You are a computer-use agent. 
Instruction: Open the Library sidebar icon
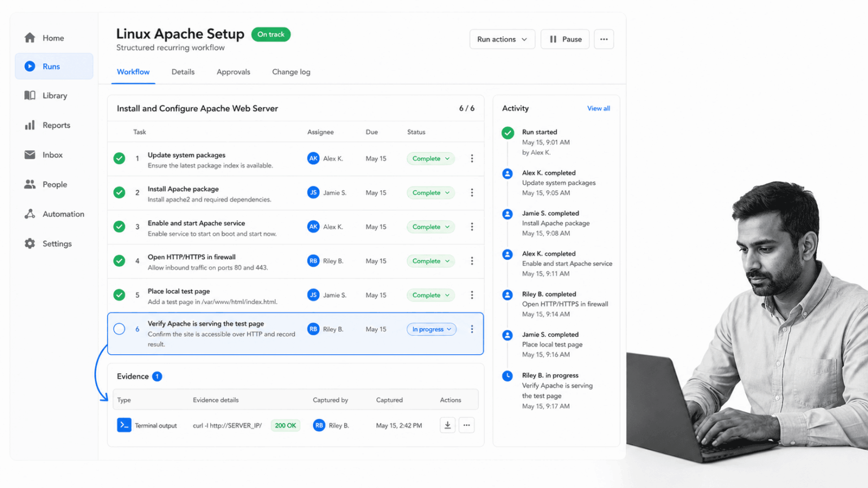click(30, 95)
